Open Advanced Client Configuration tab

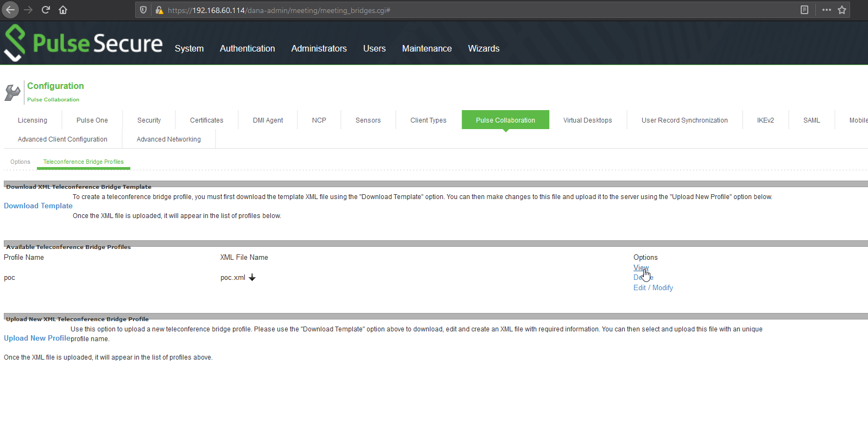[62, 139]
